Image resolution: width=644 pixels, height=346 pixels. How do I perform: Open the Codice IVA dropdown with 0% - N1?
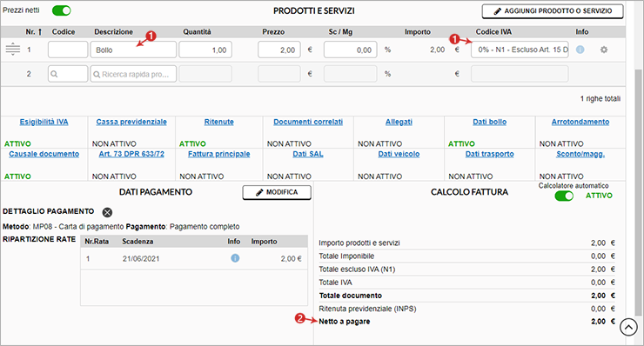(520, 50)
